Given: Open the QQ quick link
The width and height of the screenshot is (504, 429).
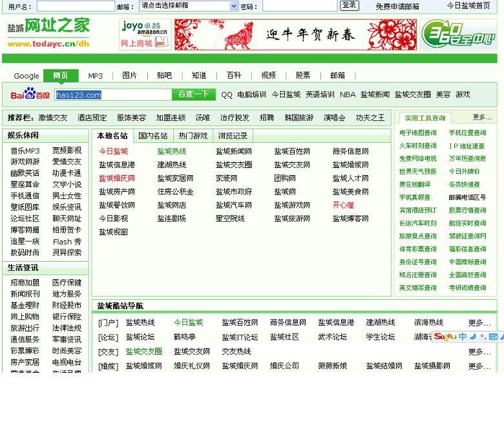Looking at the screenshot, I should [x=227, y=95].
